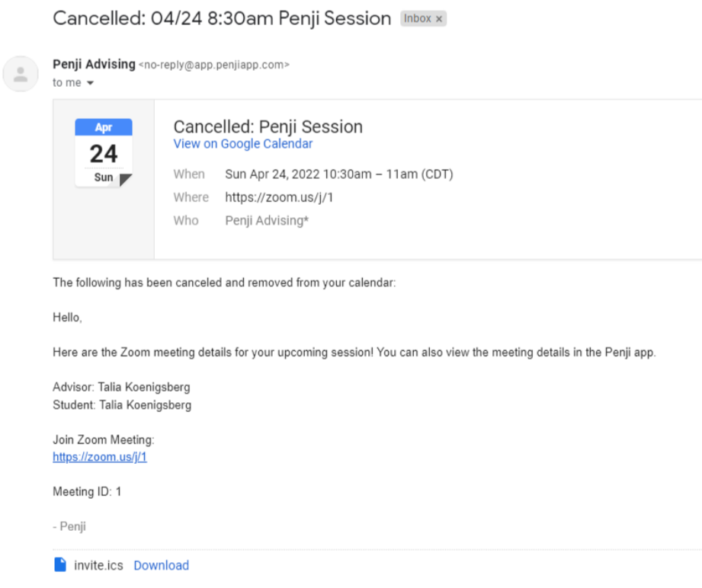Click the invite.ics file name
This screenshot has height=588, width=702.
tap(99, 565)
